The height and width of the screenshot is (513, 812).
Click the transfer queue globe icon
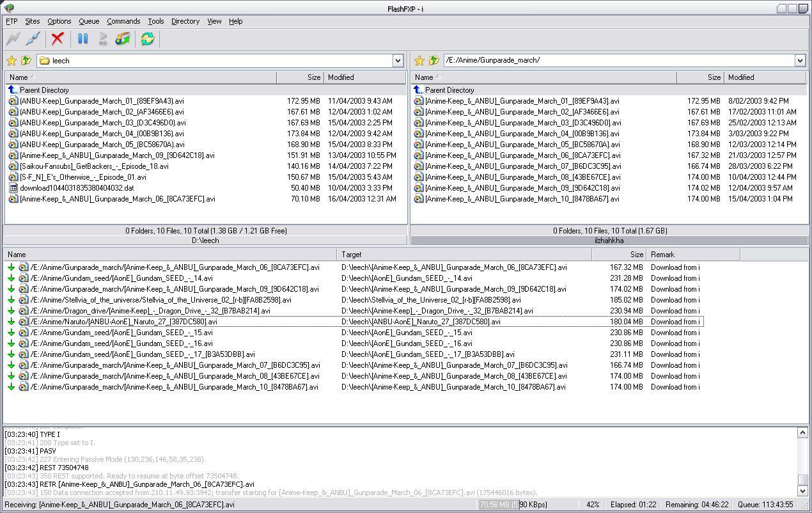(122, 39)
